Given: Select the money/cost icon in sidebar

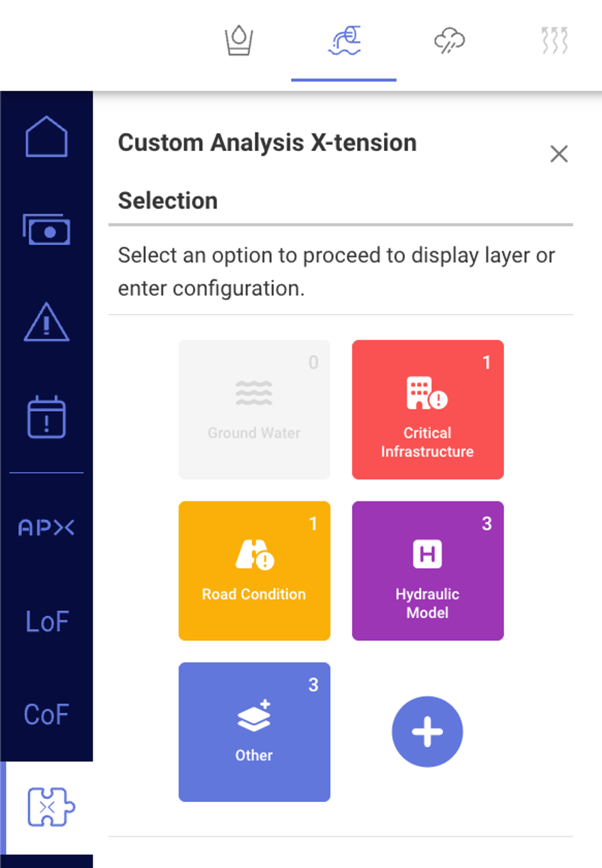Looking at the screenshot, I should pos(46,230).
